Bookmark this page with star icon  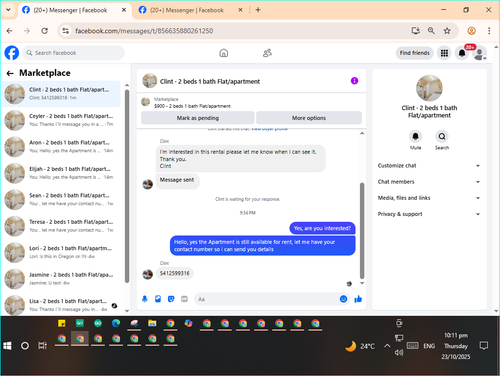coord(447,31)
